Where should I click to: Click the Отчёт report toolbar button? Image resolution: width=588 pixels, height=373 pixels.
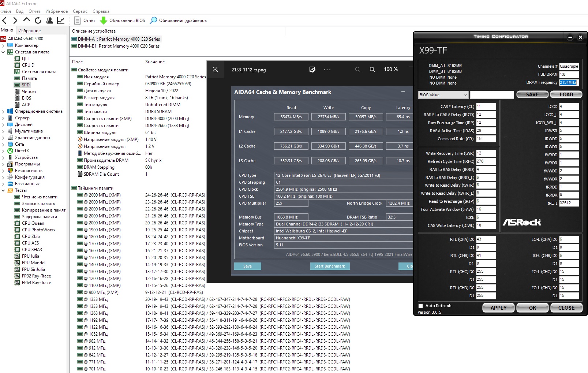[x=85, y=20]
